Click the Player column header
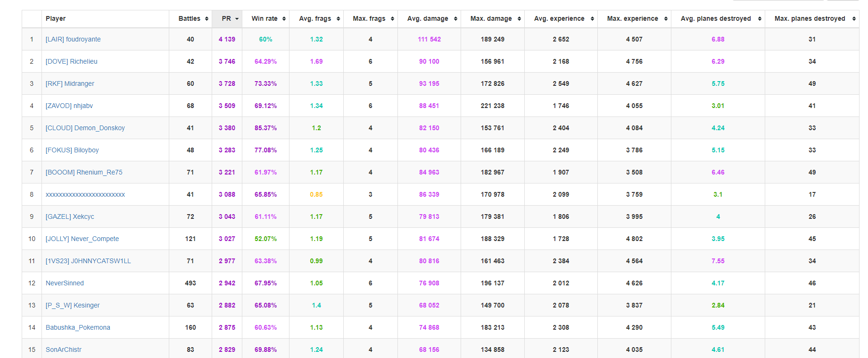The width and height of the screenshot is (868, 358). pyautogui.click(x=56, y=19)
